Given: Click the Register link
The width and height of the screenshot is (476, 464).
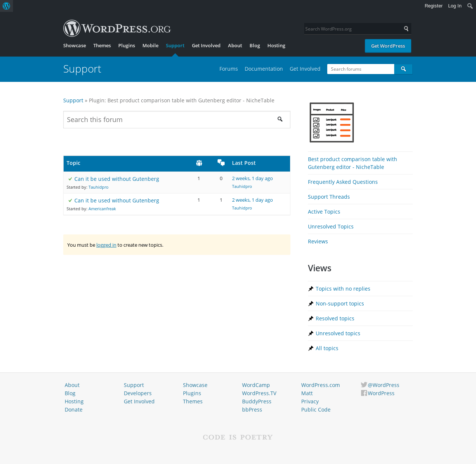Looking at the screenshot, I should click(434, 6).
